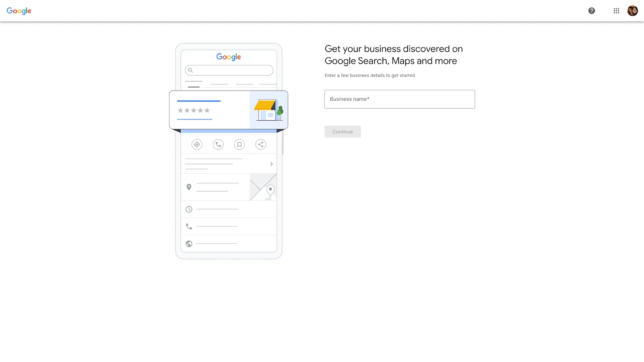The height and width of the screenshot is (362, 644).
Task: Click the map thumbnail with the marker pin
Action: (x=263, y=187)
